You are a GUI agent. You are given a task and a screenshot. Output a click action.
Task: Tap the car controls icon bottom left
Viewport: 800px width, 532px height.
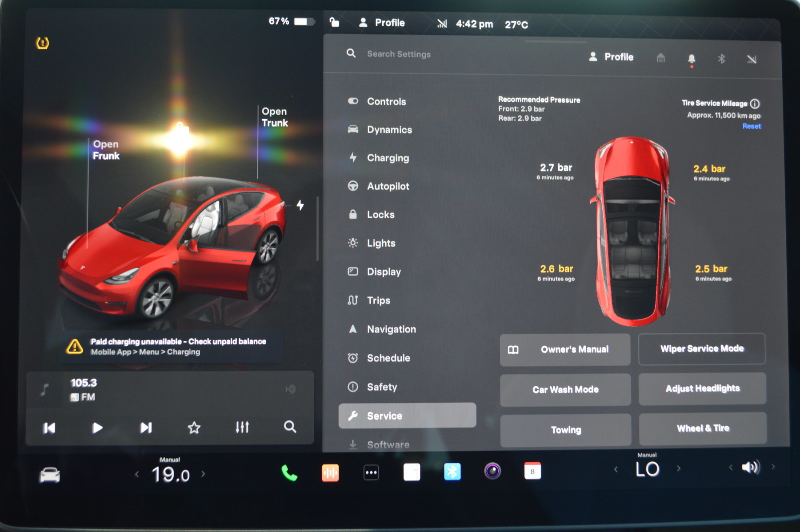(x=50, y=475)
